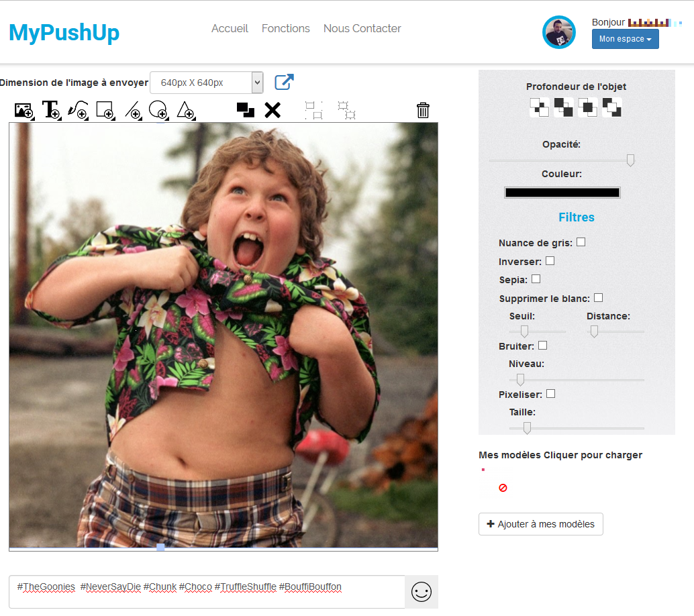Click the black Couleur swatch
Image resolution: width=694 pixels, height=616 pixels.
click(x=562, y=193)
